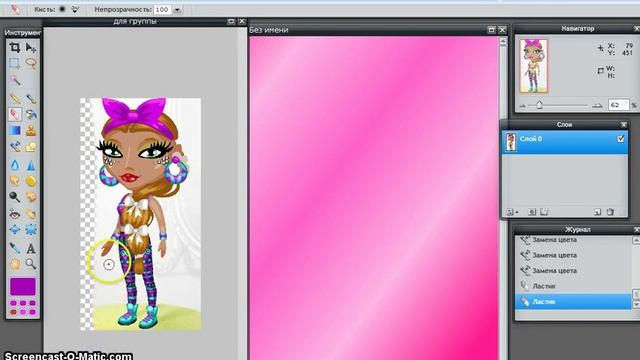This screenshot has width=640, height=360.
Task: Maximize the Без имени window
Action: [x=491, y=30]
